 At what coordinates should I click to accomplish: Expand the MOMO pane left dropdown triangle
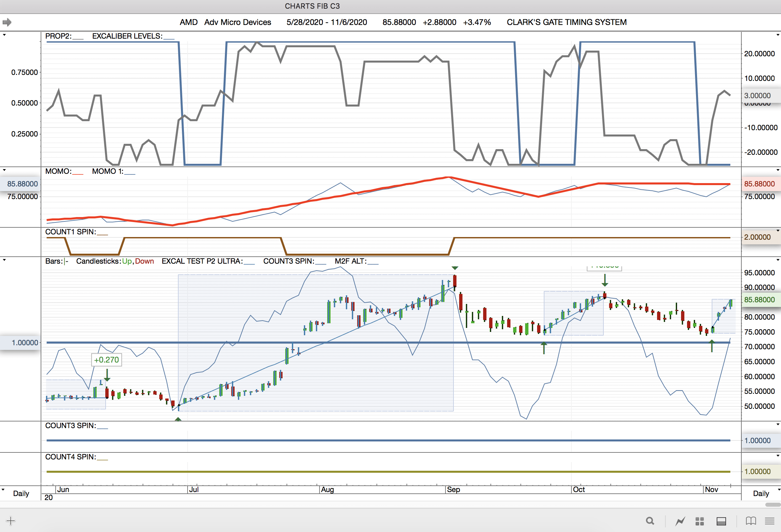pyautogui.click(x=4, y=170)
